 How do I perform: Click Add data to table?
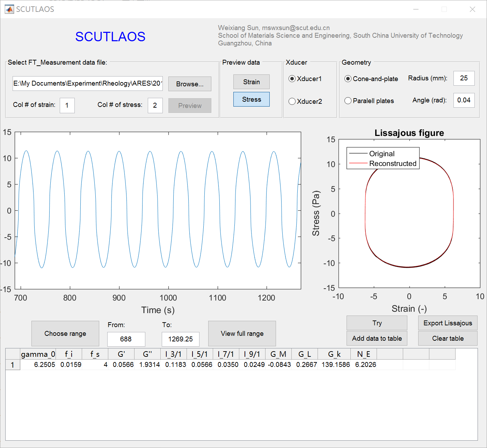(x=377, y=338)
